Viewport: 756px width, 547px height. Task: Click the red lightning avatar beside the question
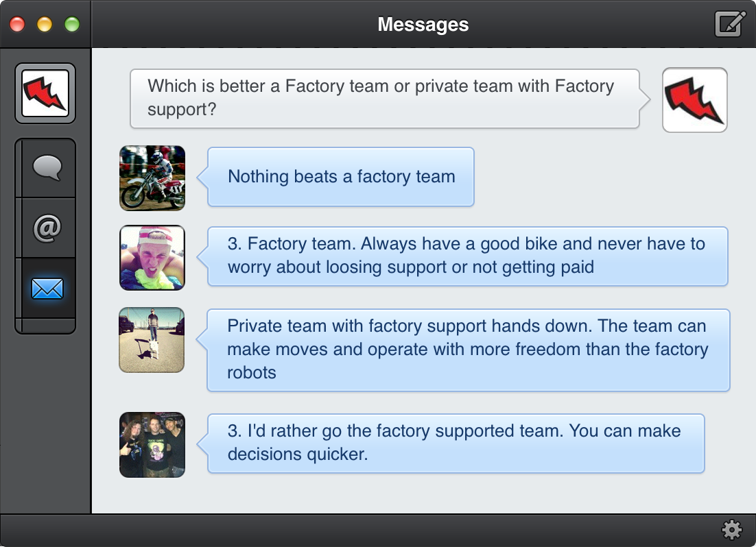click(x=694, y=100)
